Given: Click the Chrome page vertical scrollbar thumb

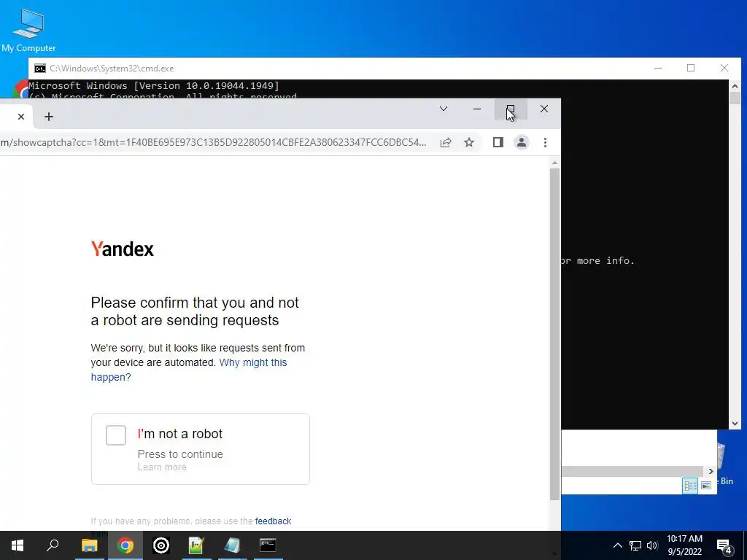Looking at the screenshot, I should 554,334.
